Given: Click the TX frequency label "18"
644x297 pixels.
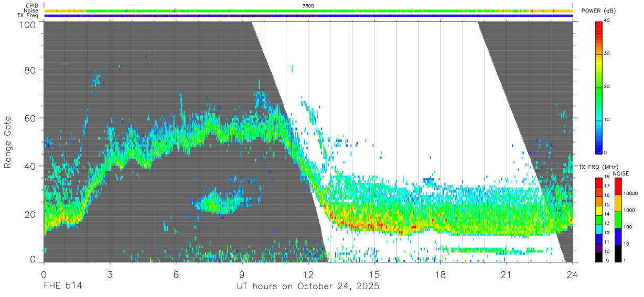Looking at the screenshot, I should tap(607, 178).
